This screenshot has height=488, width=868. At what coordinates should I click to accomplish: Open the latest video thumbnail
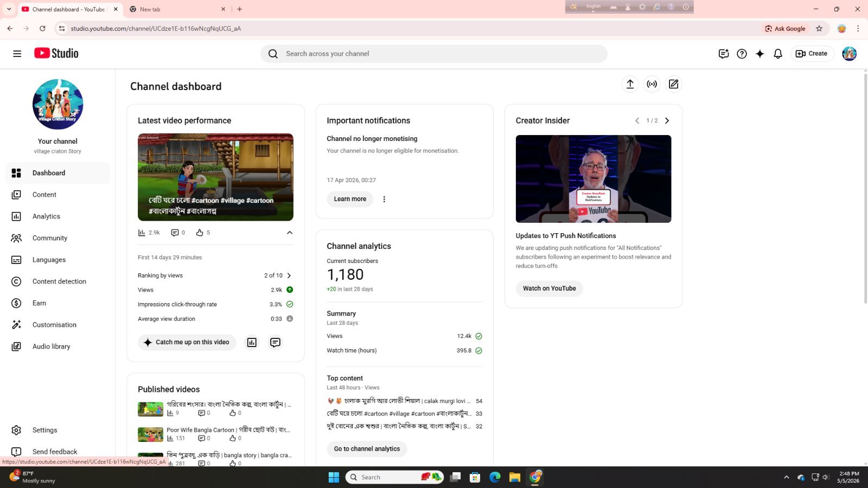click(215, 177)
